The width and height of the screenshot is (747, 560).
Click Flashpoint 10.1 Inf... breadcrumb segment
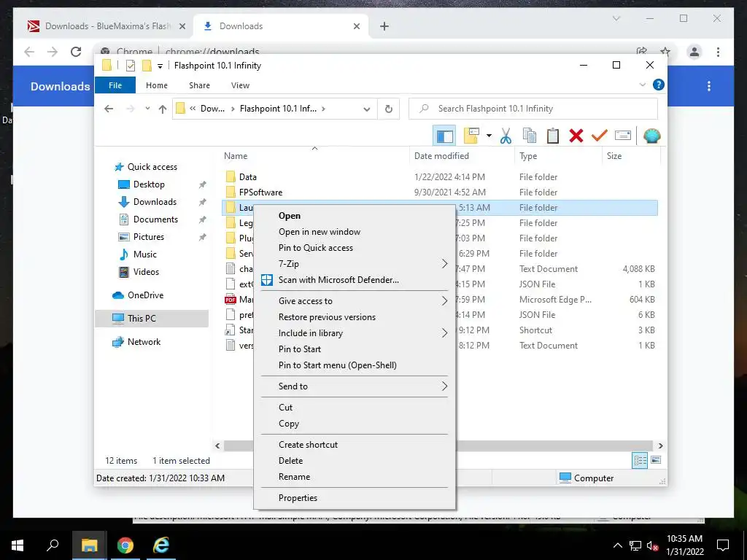click(x=278, y=109)
